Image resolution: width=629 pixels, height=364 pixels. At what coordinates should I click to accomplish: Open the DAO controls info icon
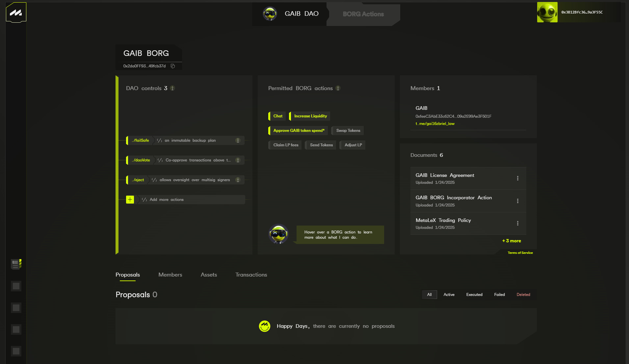click(x=172, y=88)
